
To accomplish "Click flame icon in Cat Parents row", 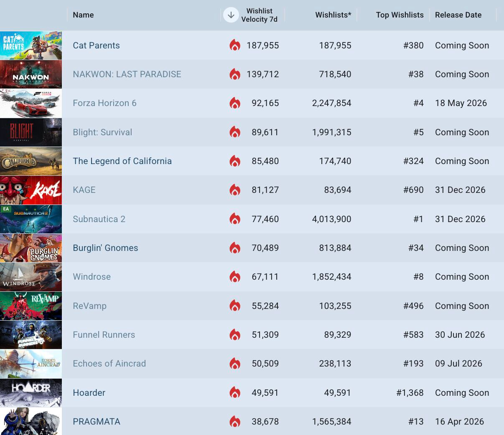I will [235, 45].
